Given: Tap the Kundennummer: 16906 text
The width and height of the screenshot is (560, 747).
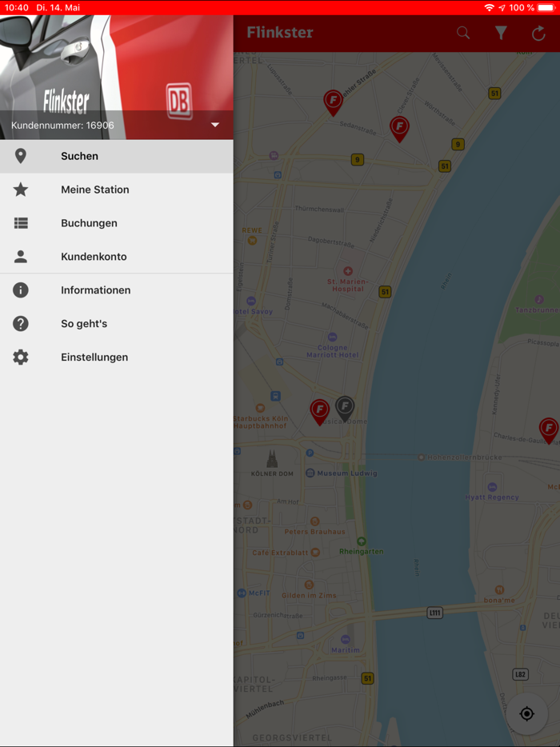Looking at the screenshot, I should [x=62, y=126].
